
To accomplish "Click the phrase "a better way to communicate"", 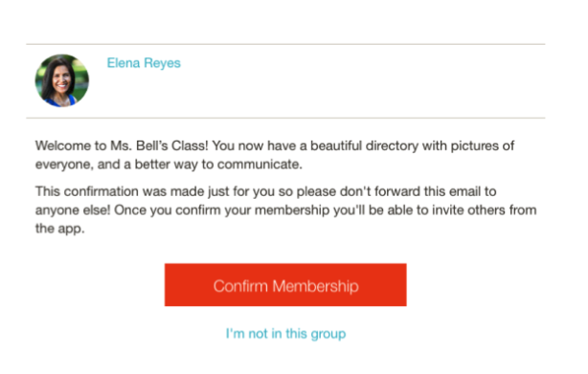I will 212,165.
